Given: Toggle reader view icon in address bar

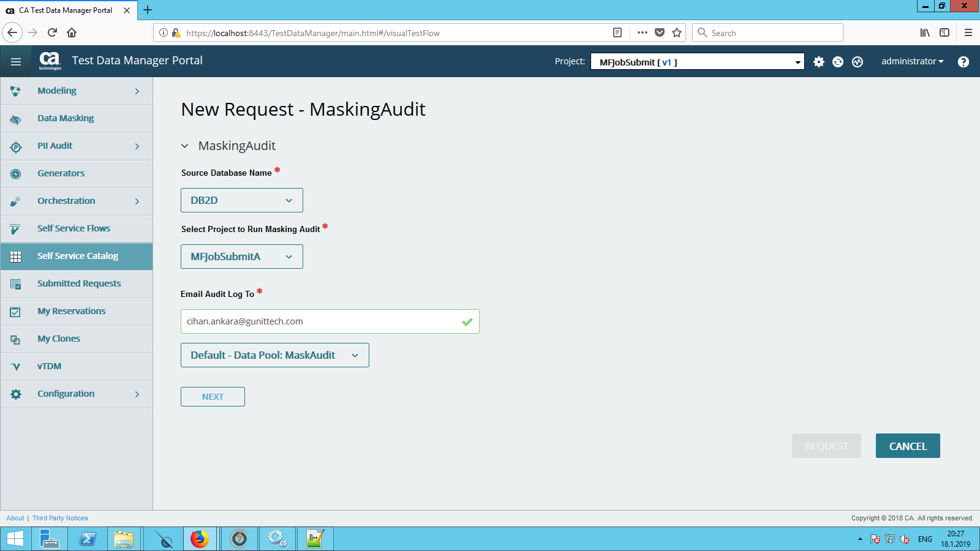Looking at the screenshot, I should click(617, 32).
